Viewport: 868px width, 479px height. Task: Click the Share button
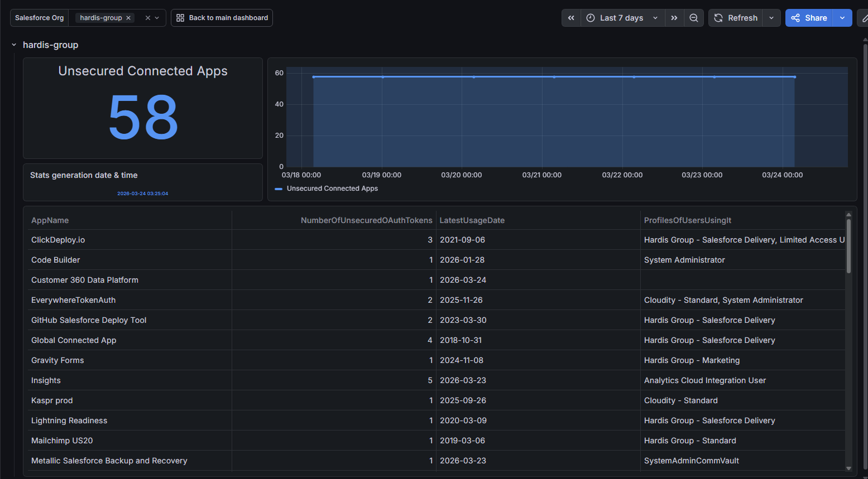[809, 18]
